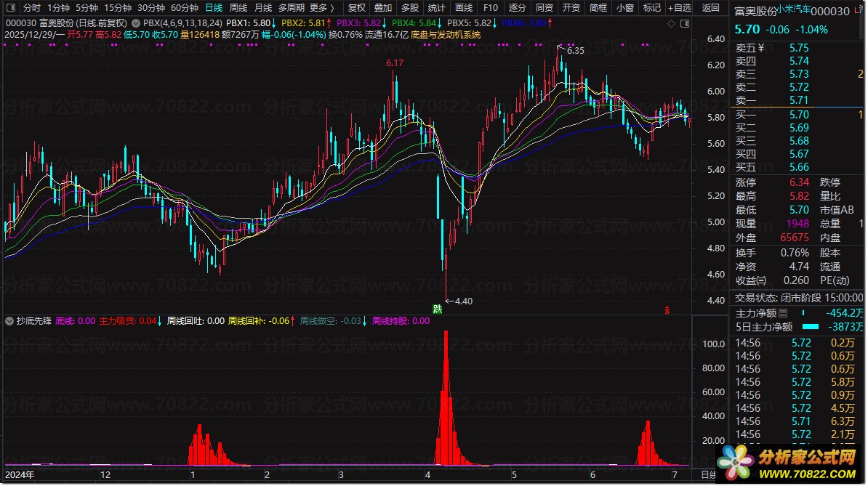
Task: Click the 卖五 price 5.75
Action: click(799, 48)
